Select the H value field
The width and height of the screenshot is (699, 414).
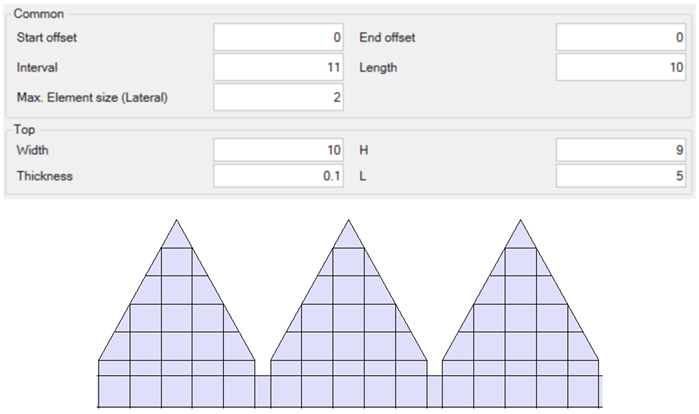[x=621, y=151]
